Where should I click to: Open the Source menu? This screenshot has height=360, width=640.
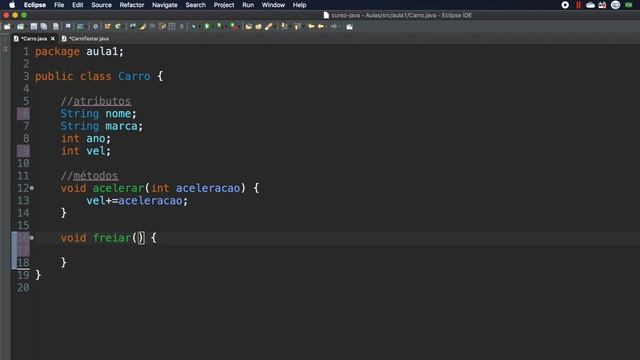(101, 5)
